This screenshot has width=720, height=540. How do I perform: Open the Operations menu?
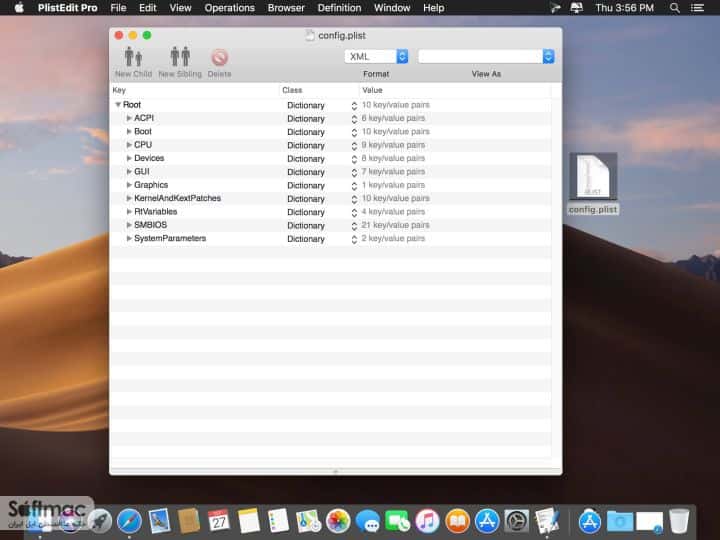pos(230,8)
